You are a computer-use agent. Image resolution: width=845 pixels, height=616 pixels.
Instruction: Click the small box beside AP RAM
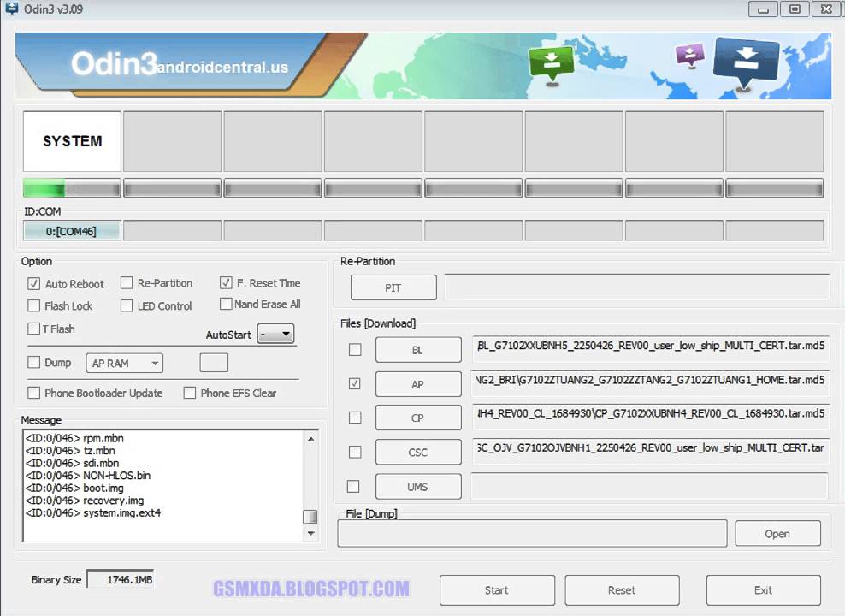(214, 363)
